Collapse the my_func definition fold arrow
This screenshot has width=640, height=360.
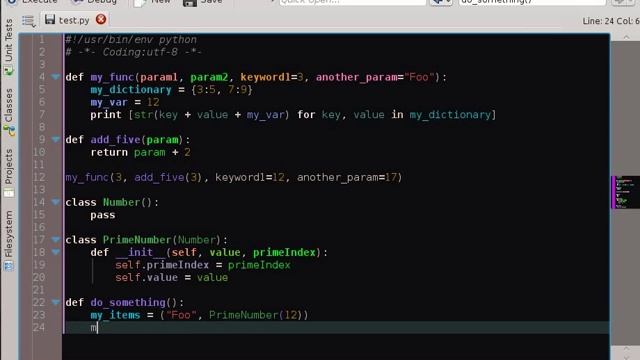tap(56, 77)
